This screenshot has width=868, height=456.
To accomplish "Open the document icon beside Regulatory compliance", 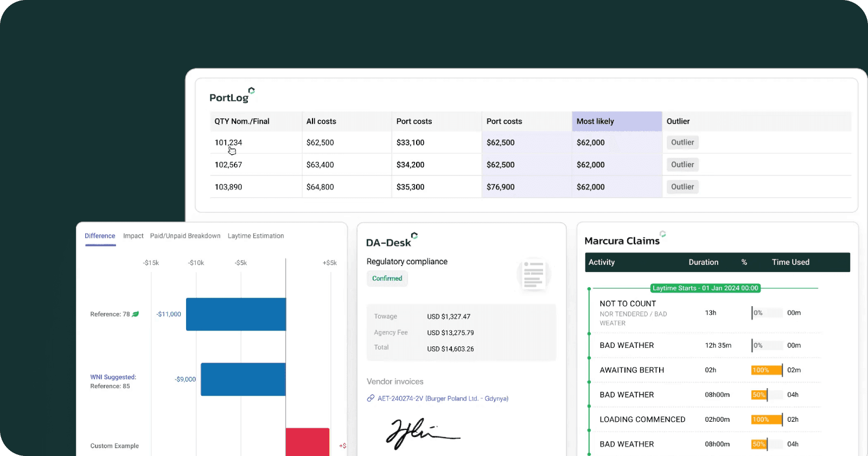I will tap(534, 275).
